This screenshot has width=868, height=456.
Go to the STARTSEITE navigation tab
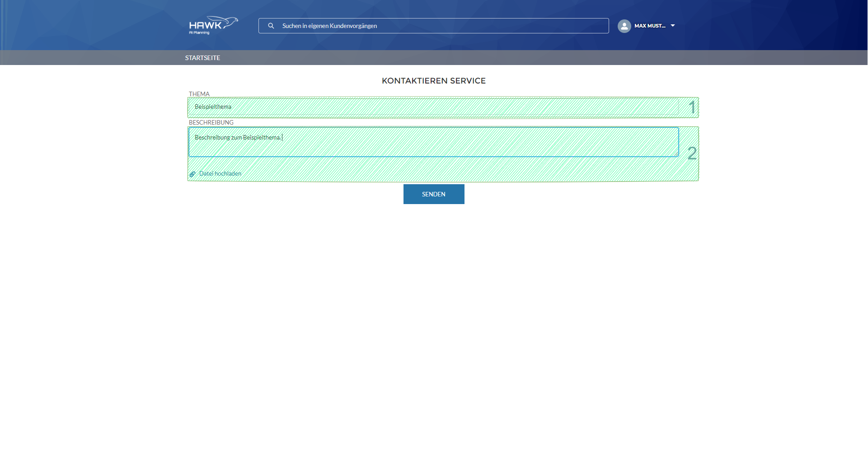(202, 58)
